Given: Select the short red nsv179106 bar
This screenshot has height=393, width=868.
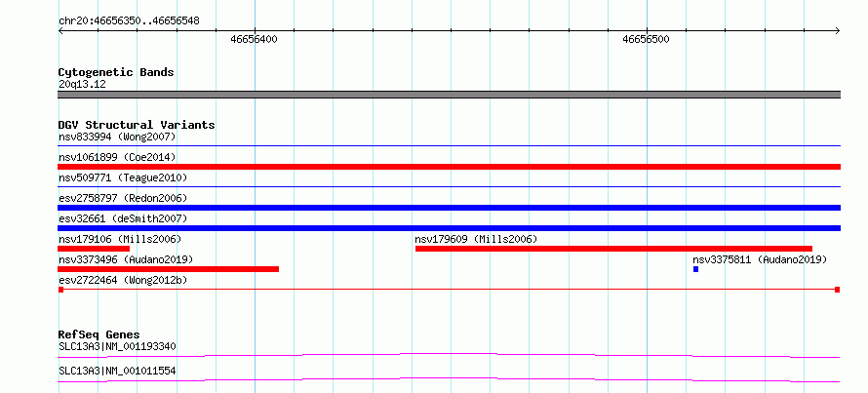Looking at the screenshot, I should coord(94,249).
